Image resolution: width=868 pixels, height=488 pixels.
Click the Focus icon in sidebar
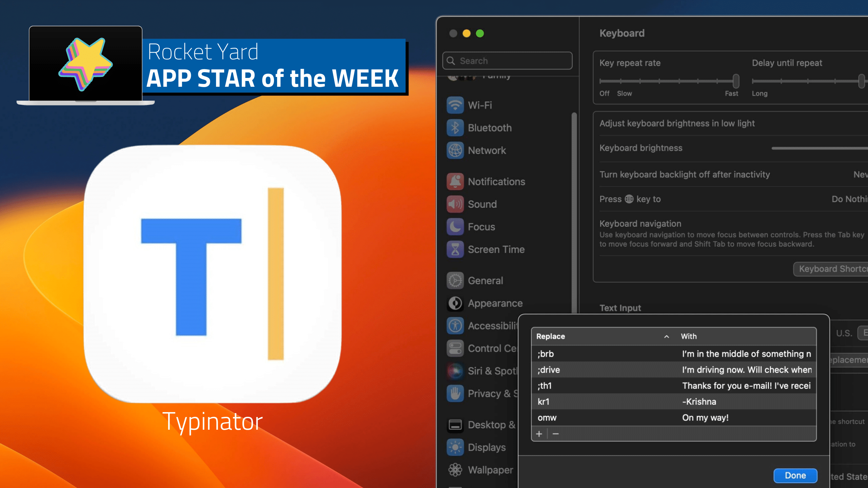(x=455, y=226)
